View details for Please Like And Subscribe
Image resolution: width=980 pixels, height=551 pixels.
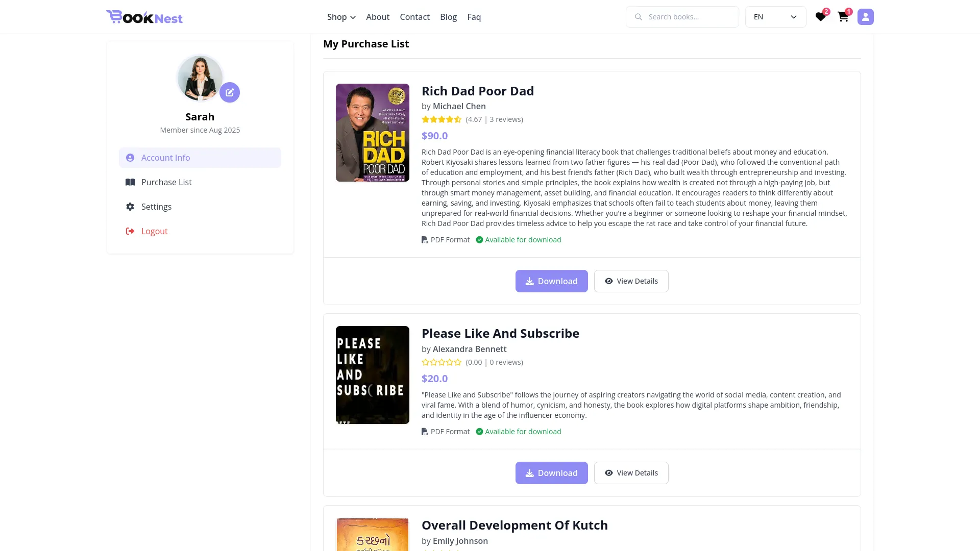[x=631, y=473]
